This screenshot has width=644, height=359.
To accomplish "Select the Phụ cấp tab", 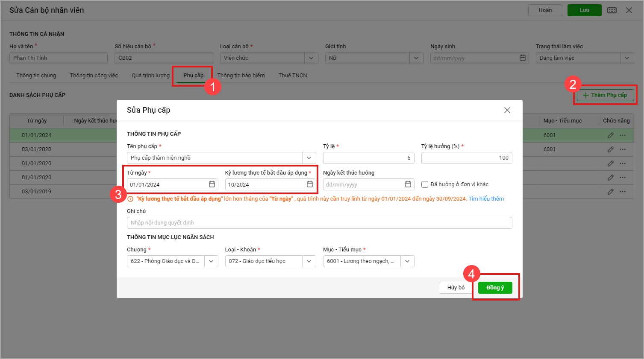I will click(x=194, y=76).
